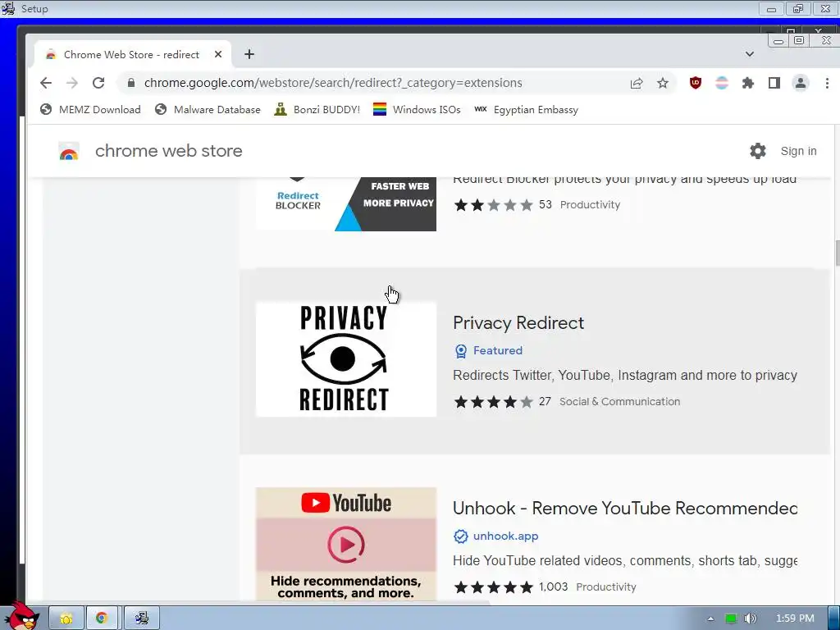840x630 pixels.
Task: Bookmark this page with the star icon
Action: (663, 83)
